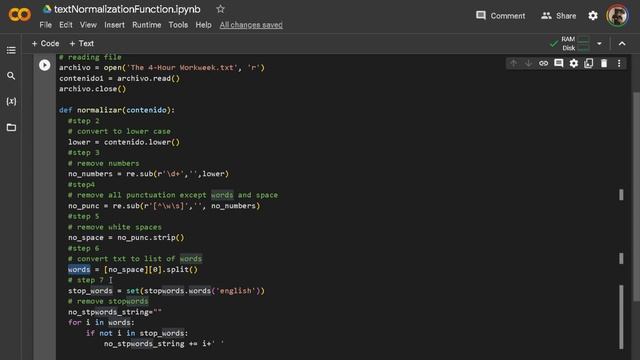Open notebook settings gear in header
The height and width of the screenshot is (360, 640).
pyautogui.click(x=593, y=16)
